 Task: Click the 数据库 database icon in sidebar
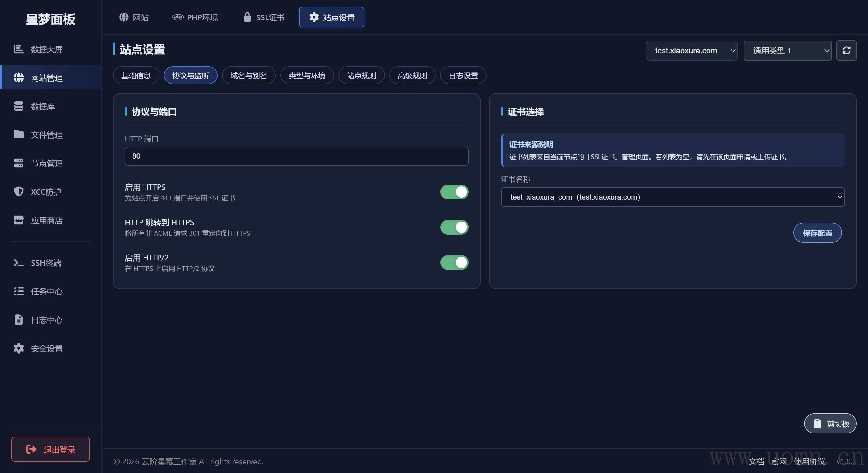(19, 106)
